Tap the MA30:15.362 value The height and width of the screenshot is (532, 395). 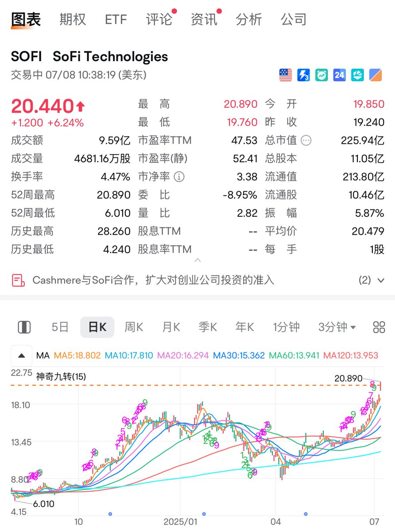[239, 356]
